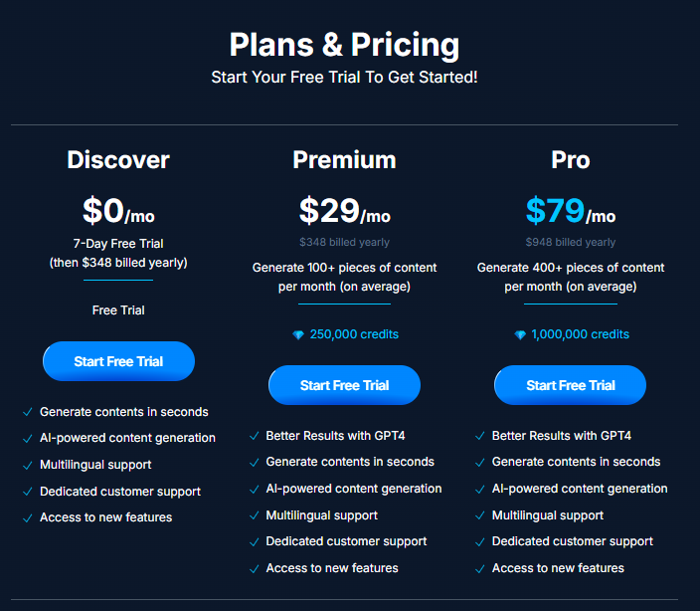Click the $29/mo Premium price
This screenshot has width=700, height=611.
(x=344, y=212)
